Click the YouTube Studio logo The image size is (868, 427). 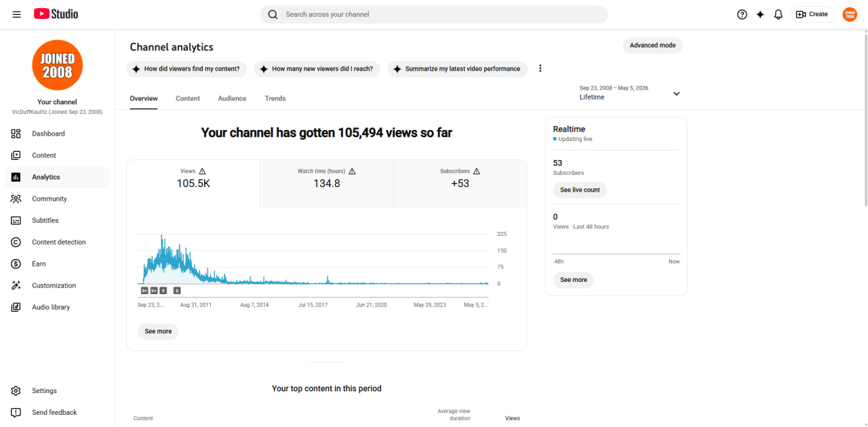(56, 14)
